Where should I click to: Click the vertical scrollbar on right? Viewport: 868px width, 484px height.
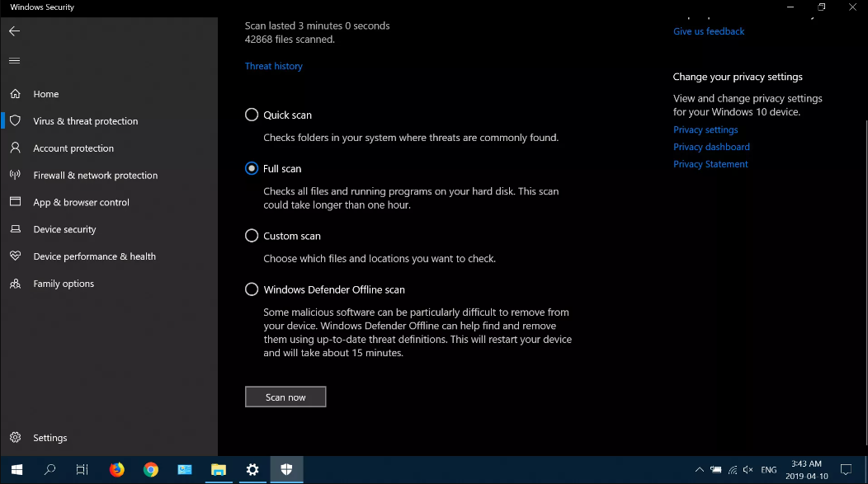pos(866,282)
